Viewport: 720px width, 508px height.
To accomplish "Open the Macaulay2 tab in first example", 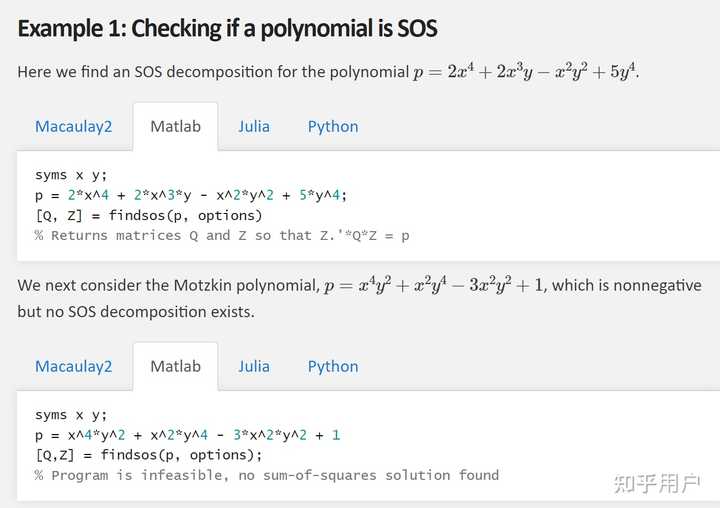I will (x=73, y=126).
